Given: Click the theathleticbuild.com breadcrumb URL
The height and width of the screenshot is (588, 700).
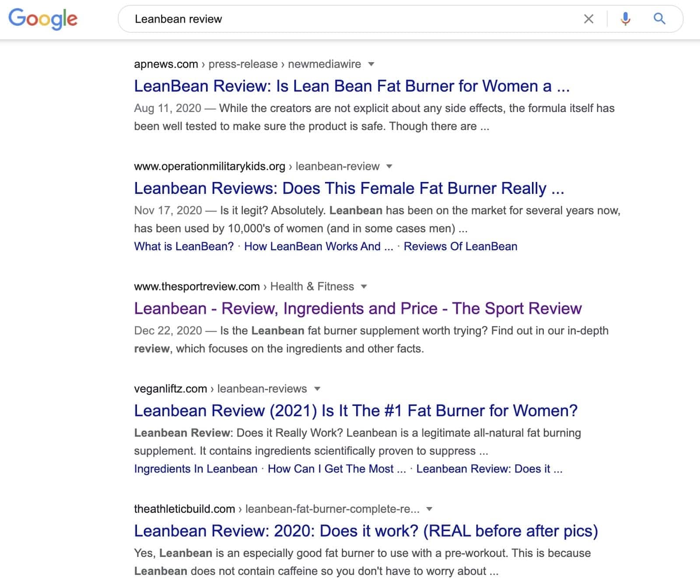Looking at the screenshot, I should (x=277, y=509).
